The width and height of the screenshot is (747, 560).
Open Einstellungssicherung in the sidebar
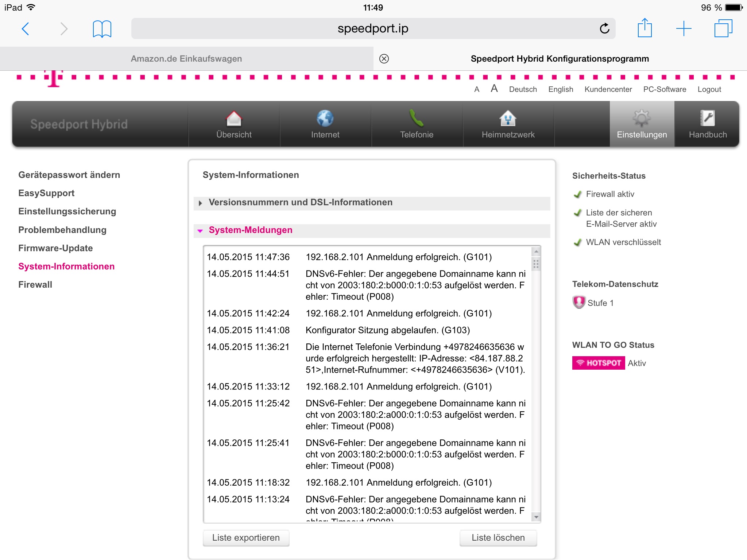tap(67, 211)
